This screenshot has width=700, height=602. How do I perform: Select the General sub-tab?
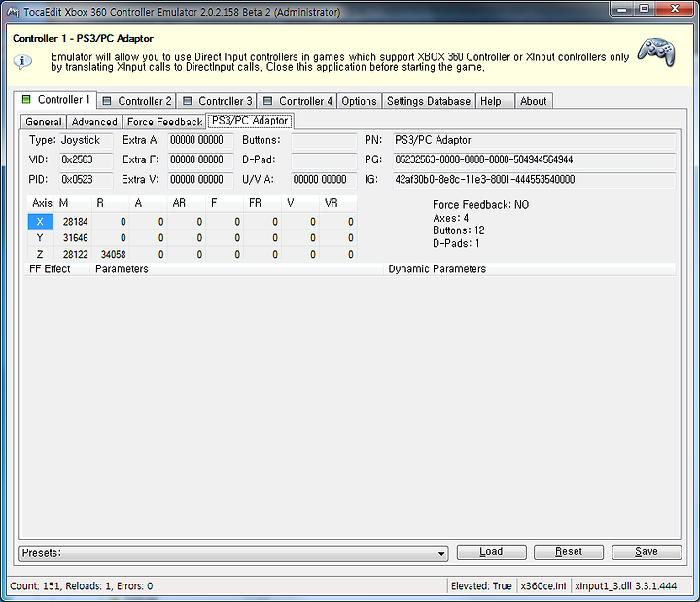(x=44, y=122)
